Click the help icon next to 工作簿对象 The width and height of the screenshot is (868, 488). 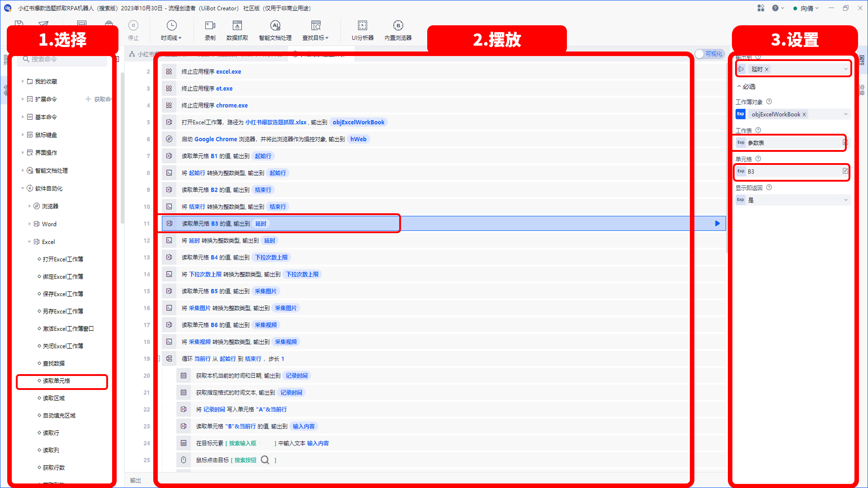tap(769, 102)
